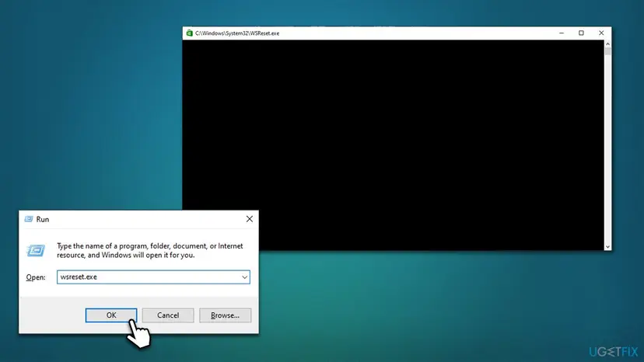644x362 pixels.
Task: Expand the Open combo box dropdown arrow
Action: point(244,277)
